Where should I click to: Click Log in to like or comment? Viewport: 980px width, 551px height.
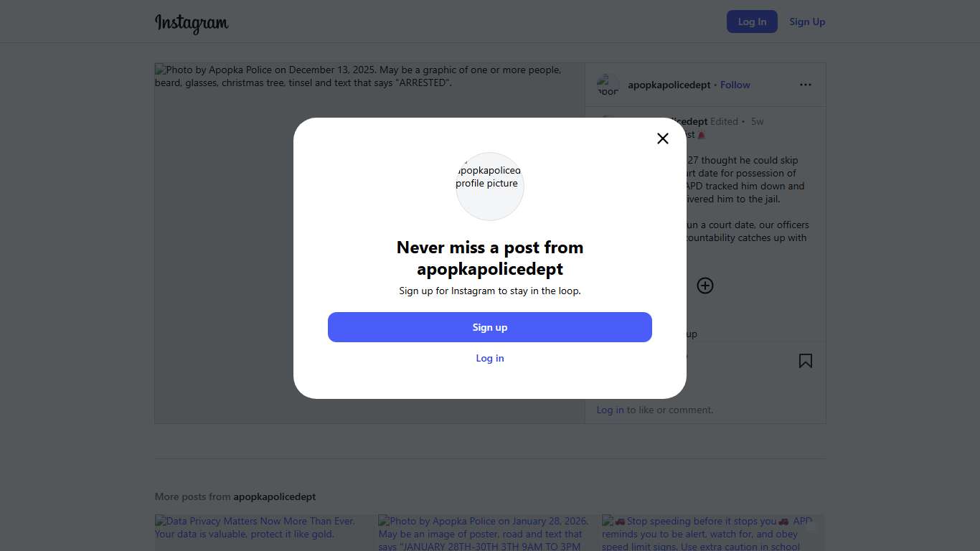point(610,410)
